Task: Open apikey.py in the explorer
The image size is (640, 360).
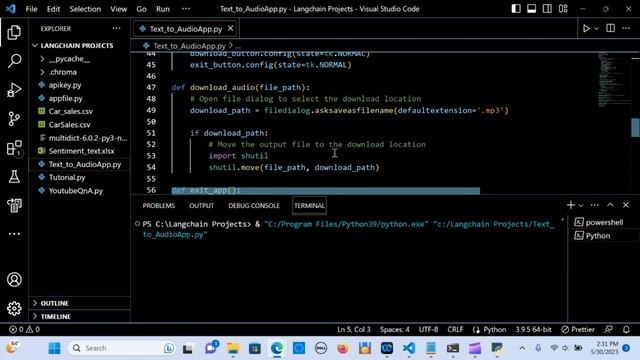Action: [x=65, y=85]
